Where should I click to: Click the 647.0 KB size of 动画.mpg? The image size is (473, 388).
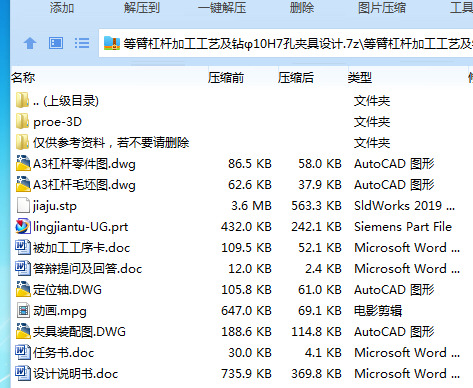pos(246,311)
